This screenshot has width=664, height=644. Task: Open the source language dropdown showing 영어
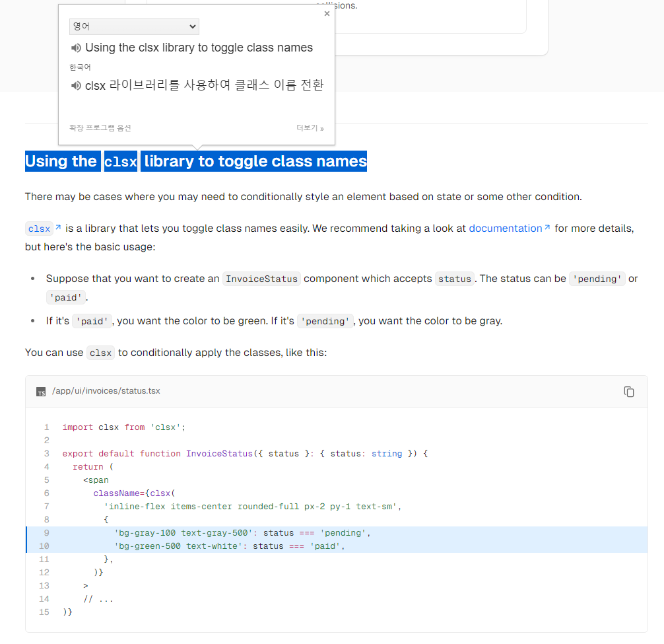(134, 26)
